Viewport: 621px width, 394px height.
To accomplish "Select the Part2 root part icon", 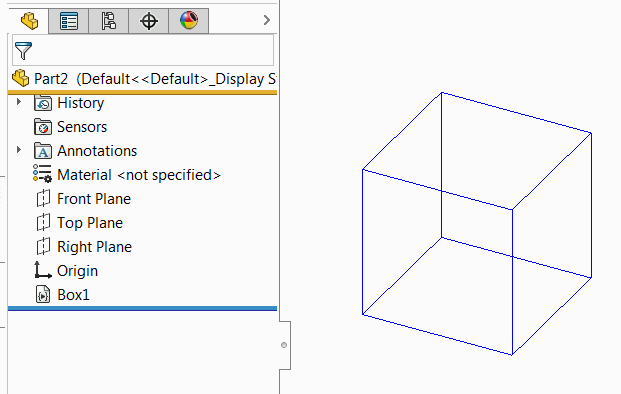I will click(21, 78).
